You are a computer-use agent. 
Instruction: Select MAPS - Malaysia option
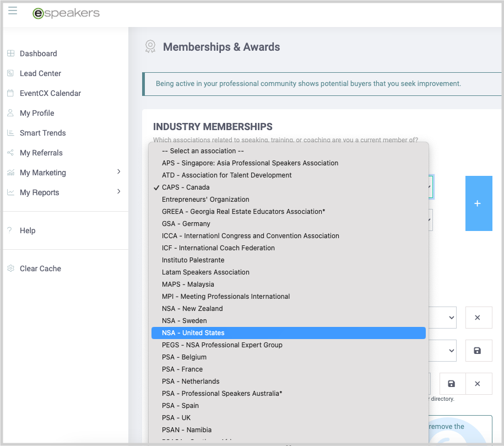(x=288, y=284)
